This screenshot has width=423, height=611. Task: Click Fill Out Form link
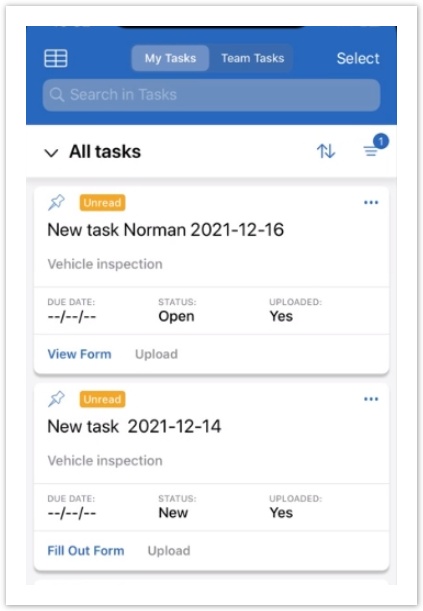coord(86,551)
